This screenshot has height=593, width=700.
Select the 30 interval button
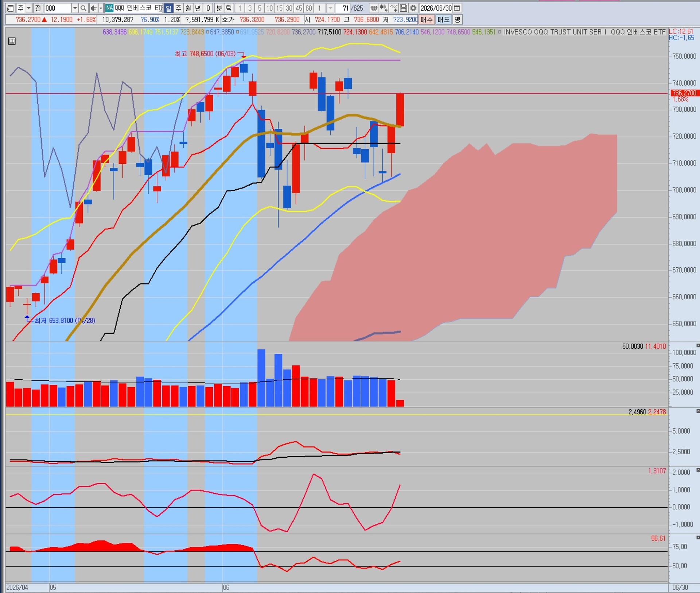pos(289,8)
